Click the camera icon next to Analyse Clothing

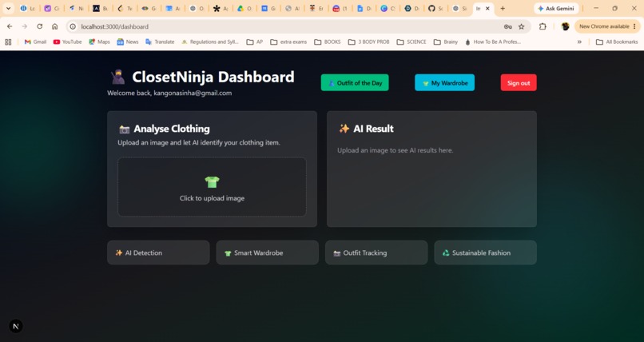[x=124, y=129]
